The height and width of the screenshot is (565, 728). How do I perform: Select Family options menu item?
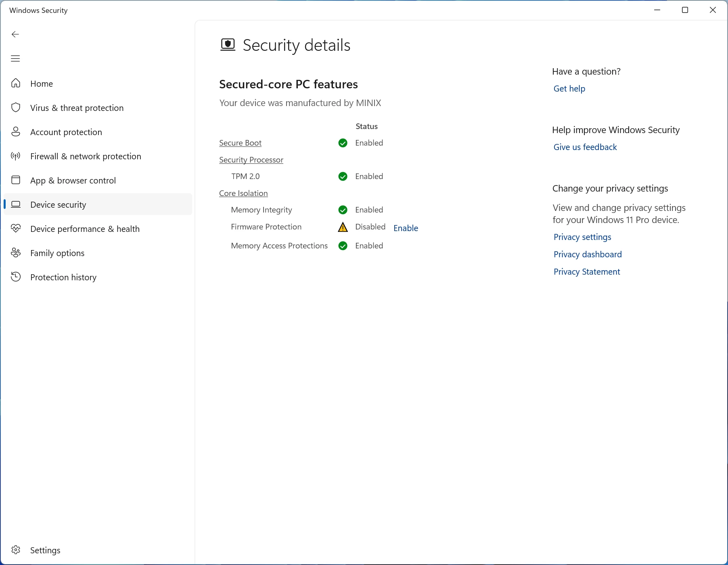[x=57, y=253]
